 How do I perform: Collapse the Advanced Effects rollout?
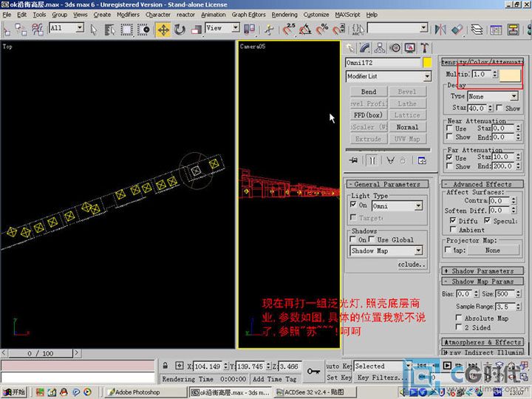click(x=482, y=184)
